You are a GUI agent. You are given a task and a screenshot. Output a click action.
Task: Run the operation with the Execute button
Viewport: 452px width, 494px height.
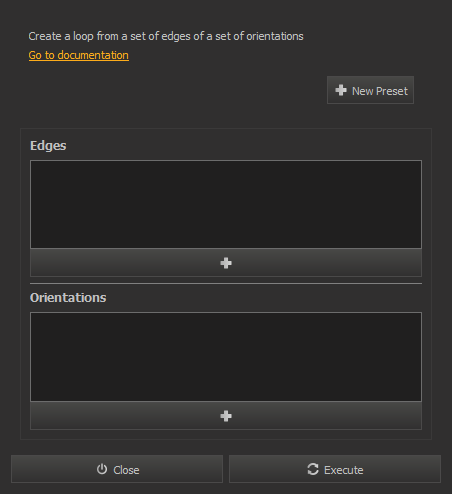pyautogui.click(x=335, y=469)
